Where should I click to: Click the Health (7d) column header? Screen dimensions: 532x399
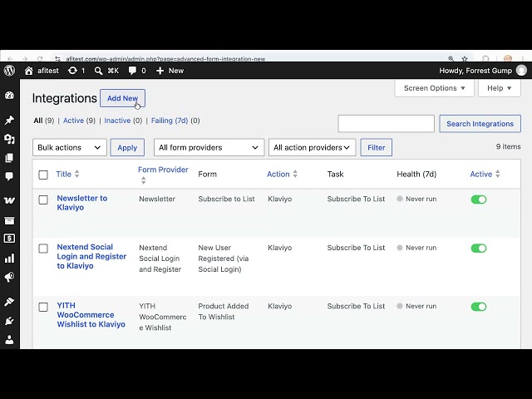[x=416, y=174]
